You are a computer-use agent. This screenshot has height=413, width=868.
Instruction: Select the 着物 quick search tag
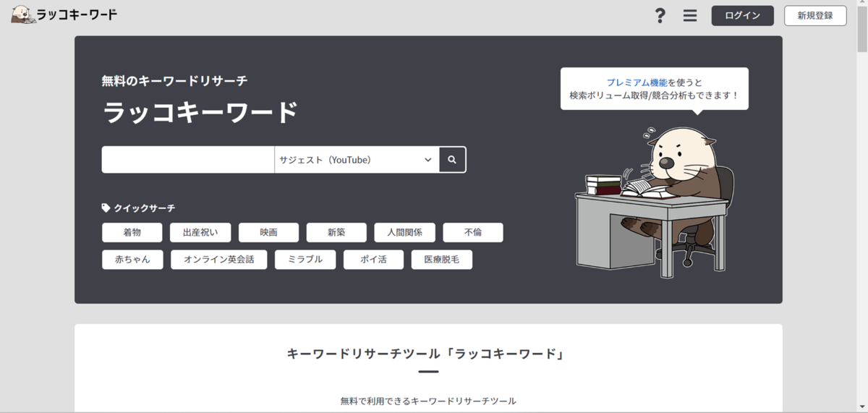[x=132, y=233]
